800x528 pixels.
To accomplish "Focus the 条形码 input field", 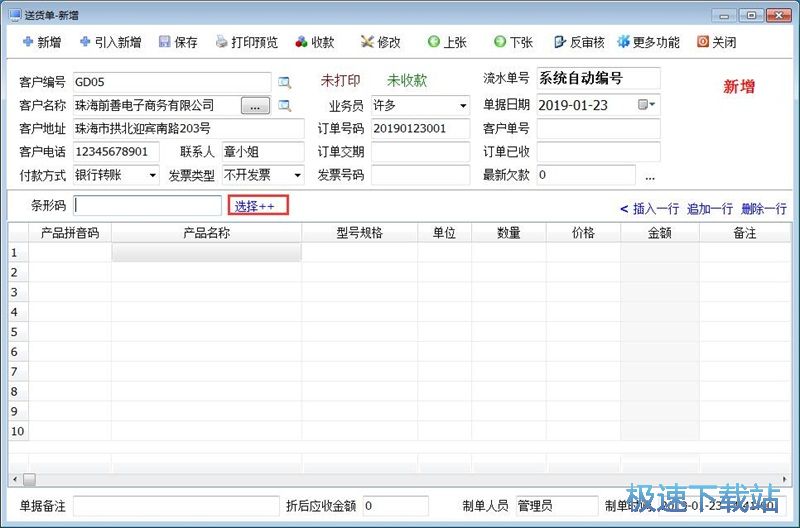I will pyautogui.click(x=147, y=205).
